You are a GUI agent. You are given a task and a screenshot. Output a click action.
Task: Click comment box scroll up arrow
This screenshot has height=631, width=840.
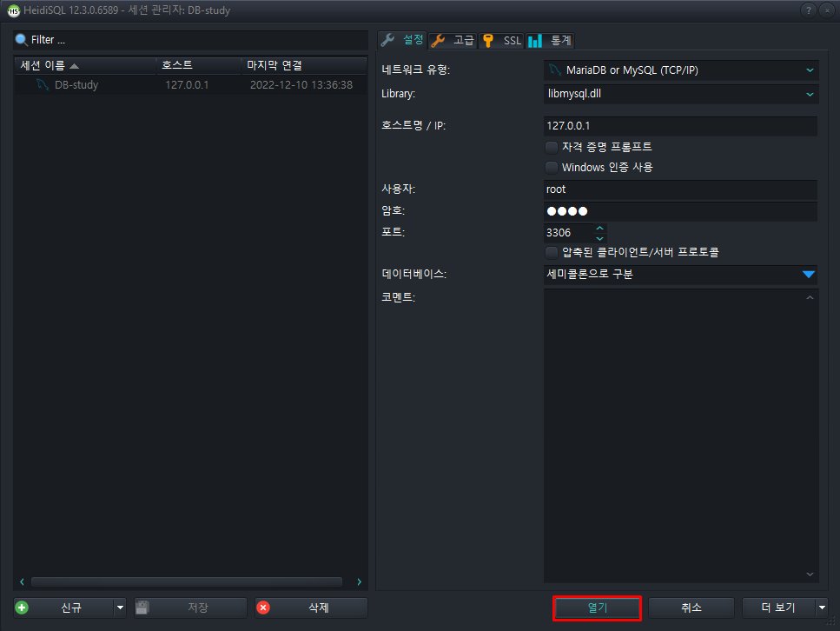coord(810,297)
